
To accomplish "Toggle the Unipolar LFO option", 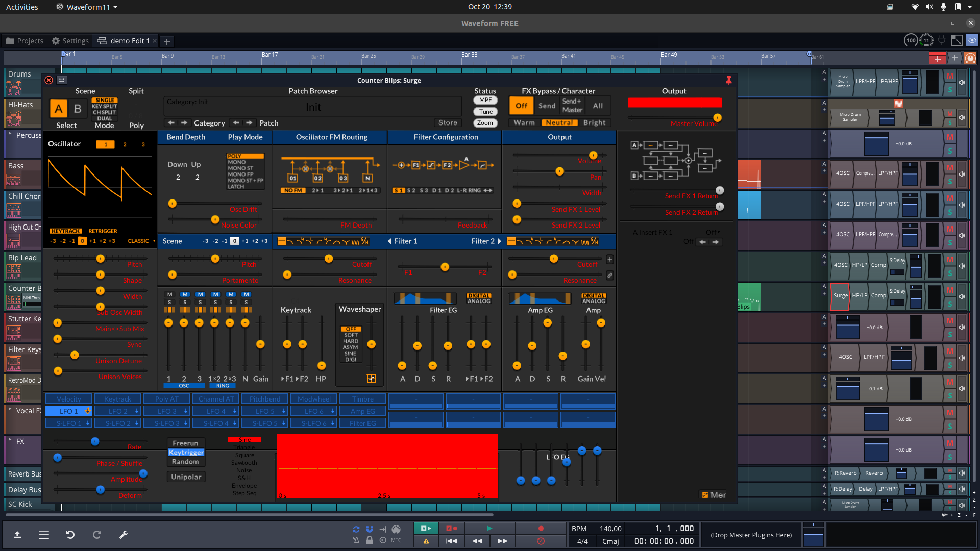I will [186, 477].
